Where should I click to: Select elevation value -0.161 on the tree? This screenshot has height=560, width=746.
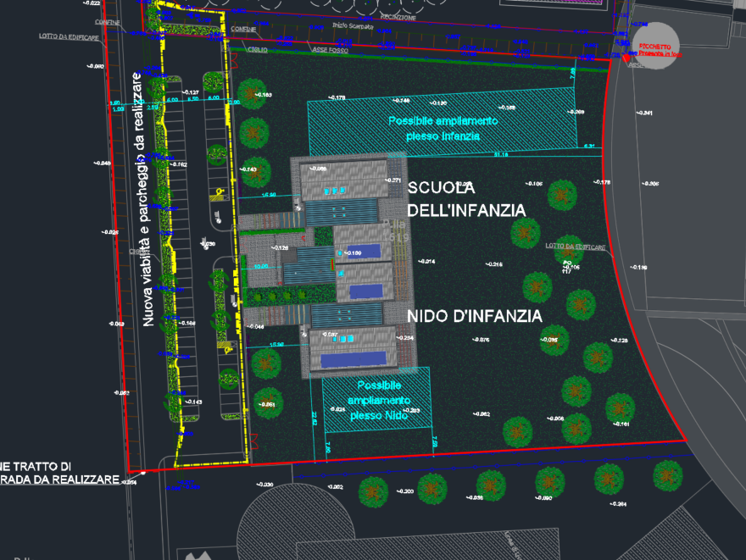click(621, 424)
